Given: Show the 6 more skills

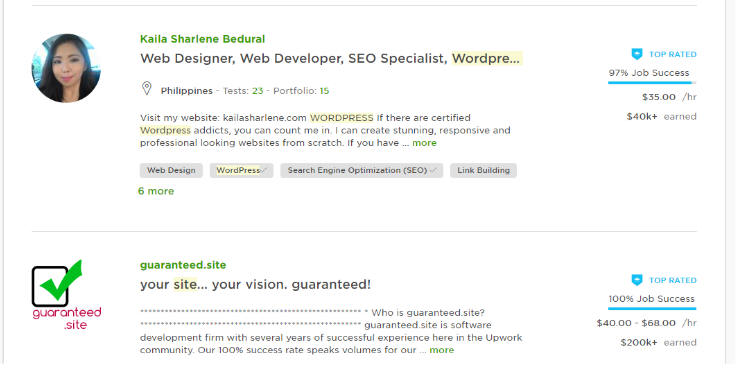Looking at the screenshot, I should click(156, 191).
